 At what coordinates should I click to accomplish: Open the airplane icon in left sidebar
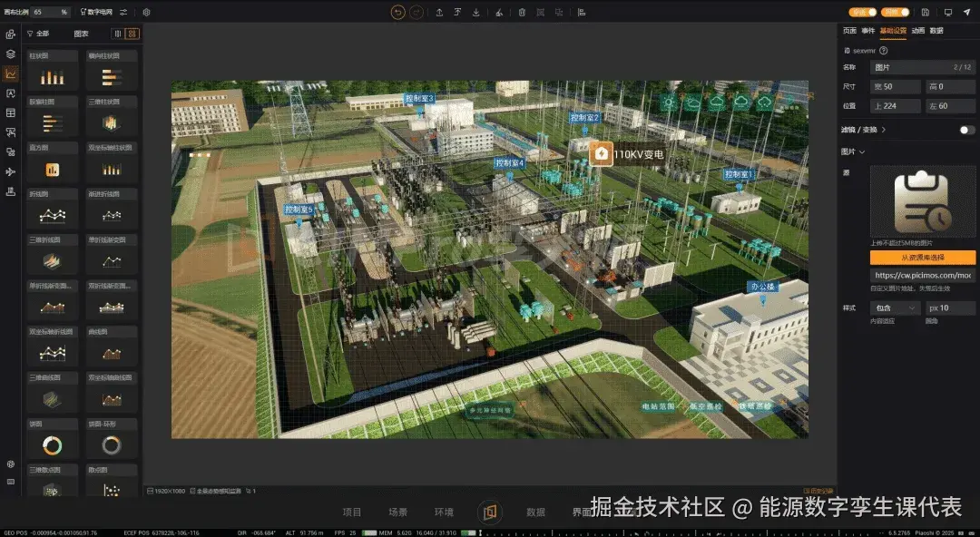[x=11, y=172]
